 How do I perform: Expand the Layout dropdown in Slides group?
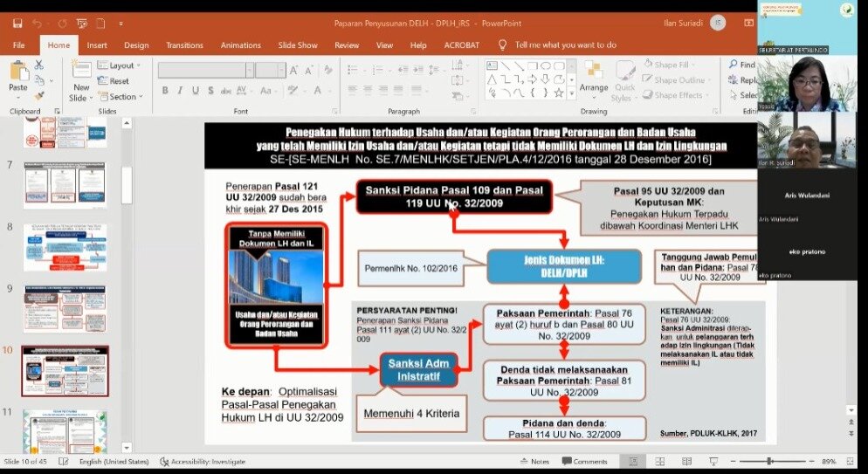pyautogui.click(x=121, y=65)
